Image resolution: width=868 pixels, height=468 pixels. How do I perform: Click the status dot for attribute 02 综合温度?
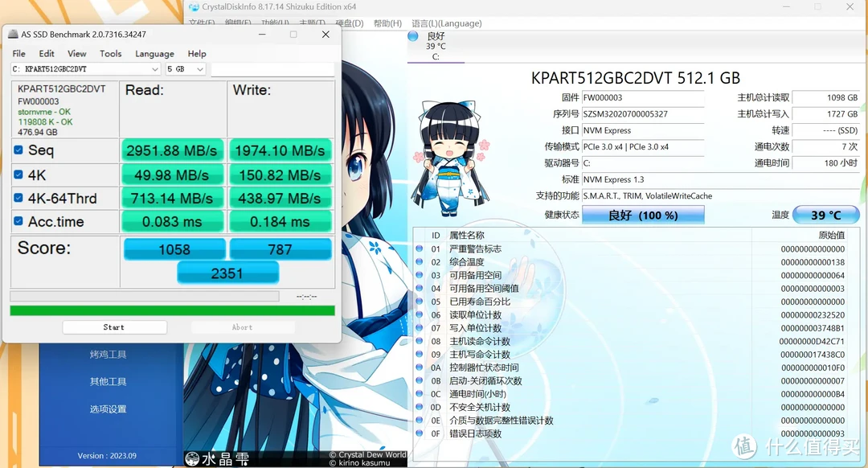(x=420, y=262)
